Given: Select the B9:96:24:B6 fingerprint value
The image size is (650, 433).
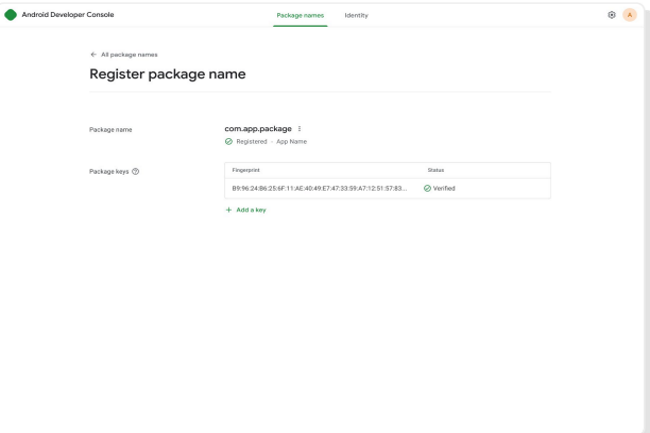Looking at the screenshot, I should tap(319, 188).
